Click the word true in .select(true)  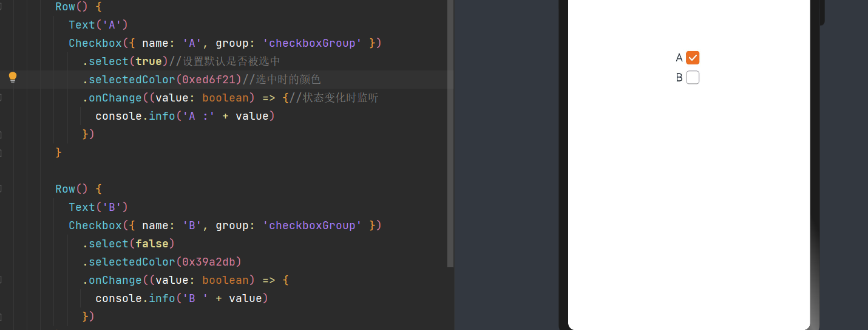149,61
